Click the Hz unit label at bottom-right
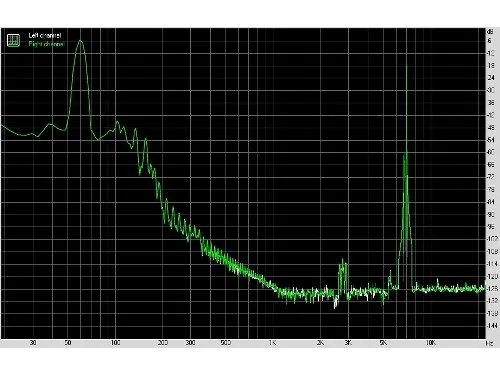500x375 pixels. [489, 343]
